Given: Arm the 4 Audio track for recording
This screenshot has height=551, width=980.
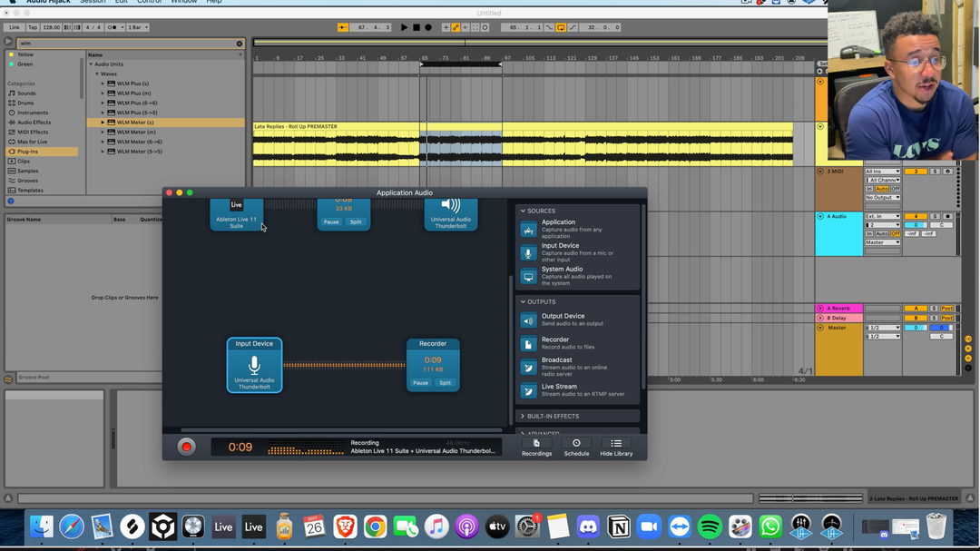Looking at the screenshot, I should [x=947, y=216].
